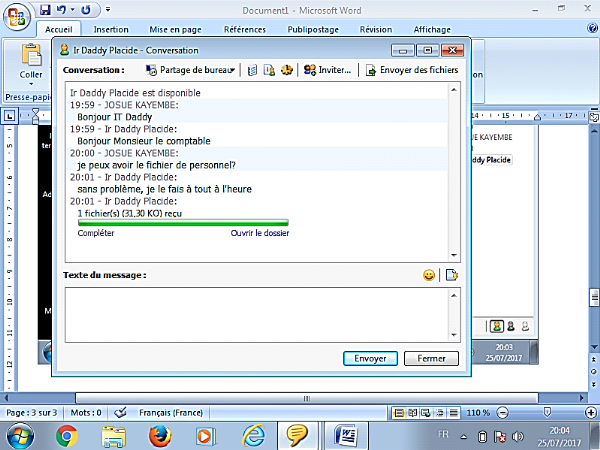Click the proofing check icon in status bar

pyautogui.click(x=120, y=412)
